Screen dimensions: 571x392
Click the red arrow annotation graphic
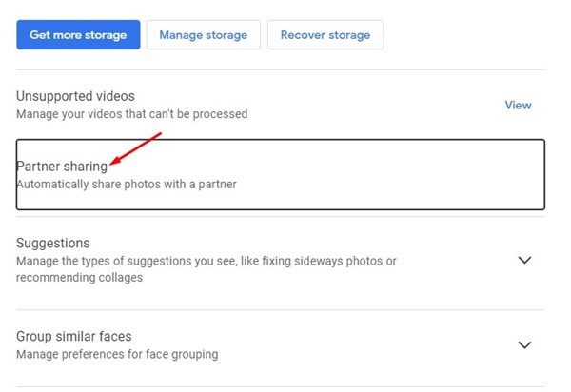pos(135,148)
